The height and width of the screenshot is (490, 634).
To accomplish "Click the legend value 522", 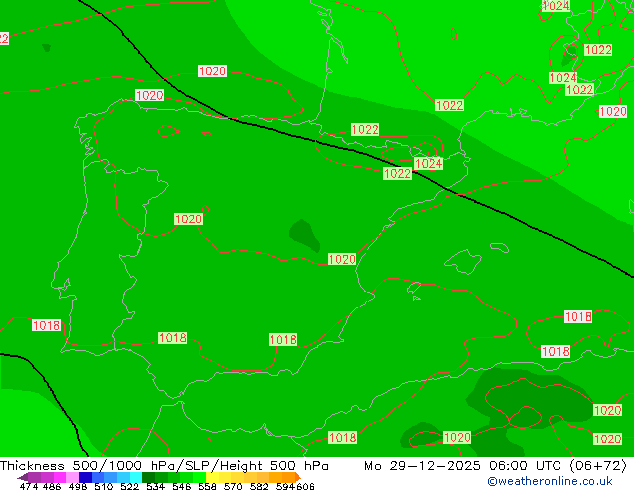I will point(129,486).
